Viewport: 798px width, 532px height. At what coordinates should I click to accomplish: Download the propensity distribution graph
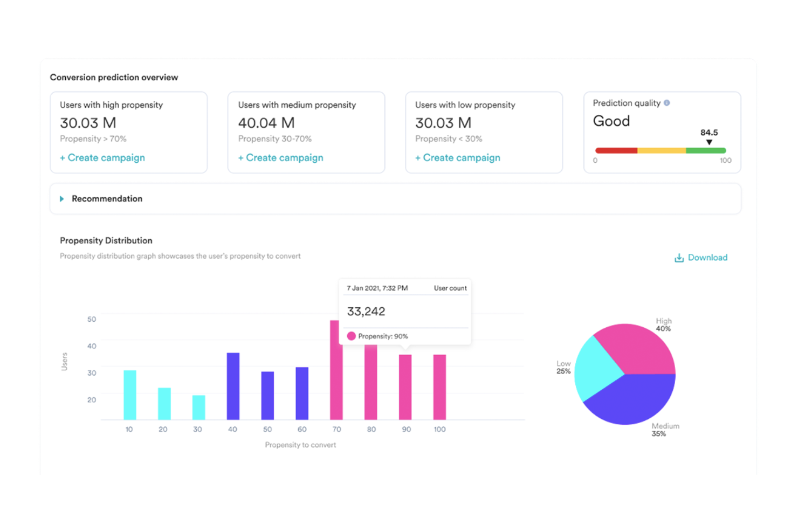click(701, 258)
